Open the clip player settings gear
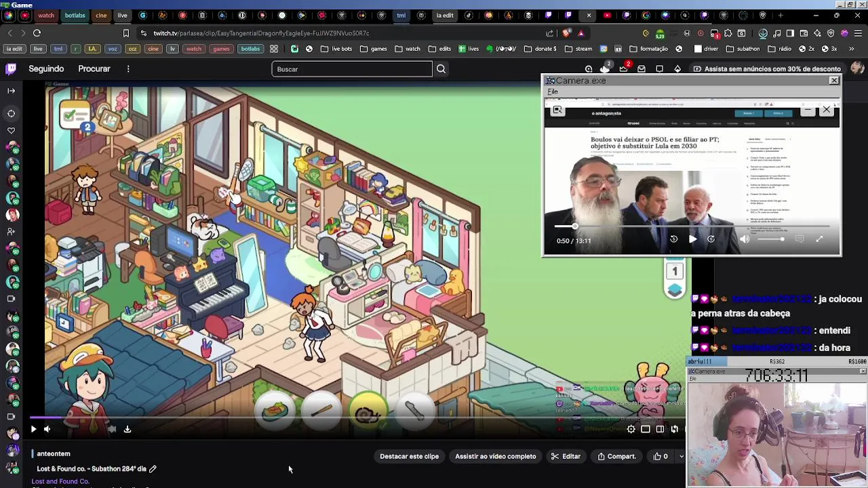The image size is (868, 488). coord(631,429)
